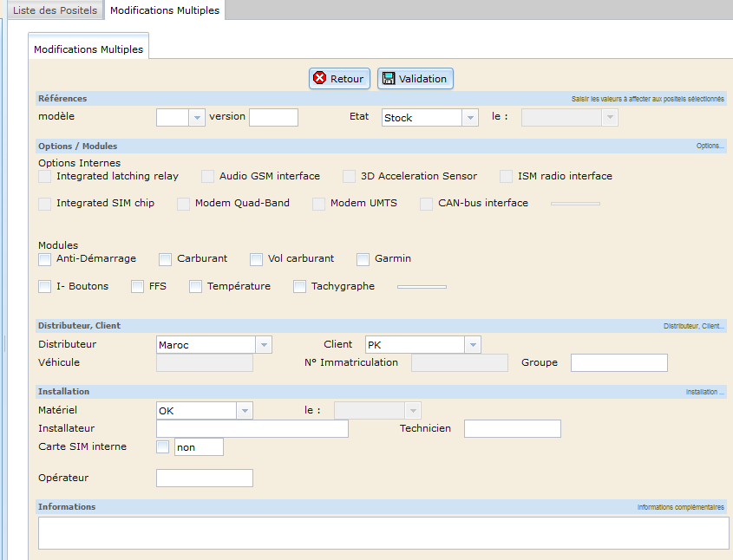Enable the Température module checkbox

coord(196,287)
